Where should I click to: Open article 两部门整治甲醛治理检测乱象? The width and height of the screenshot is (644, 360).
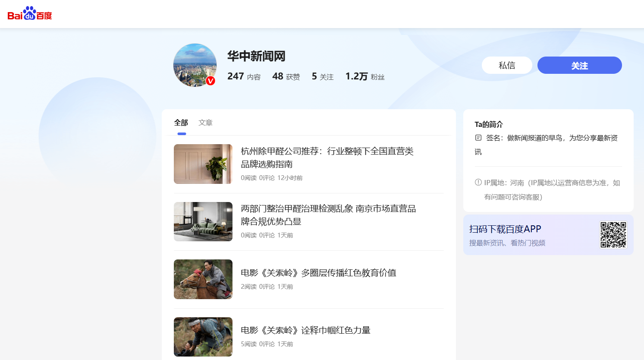[328, 215]
